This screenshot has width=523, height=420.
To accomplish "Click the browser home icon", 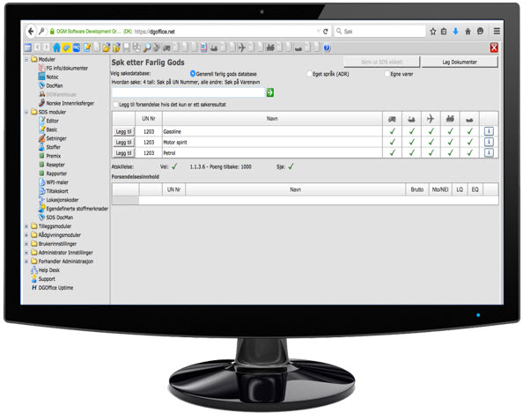I will (x=468, y=32).
